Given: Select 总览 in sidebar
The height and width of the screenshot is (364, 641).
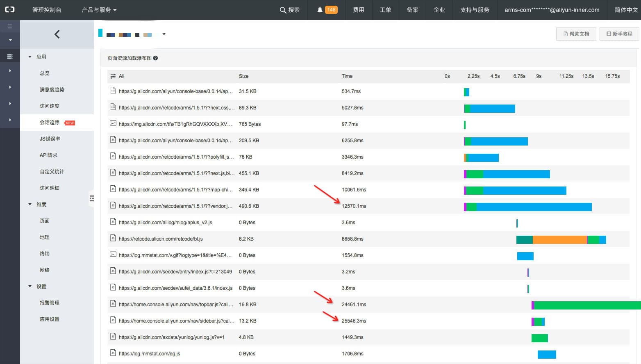Looking at the screenshot, I should [x=45, y=73].
